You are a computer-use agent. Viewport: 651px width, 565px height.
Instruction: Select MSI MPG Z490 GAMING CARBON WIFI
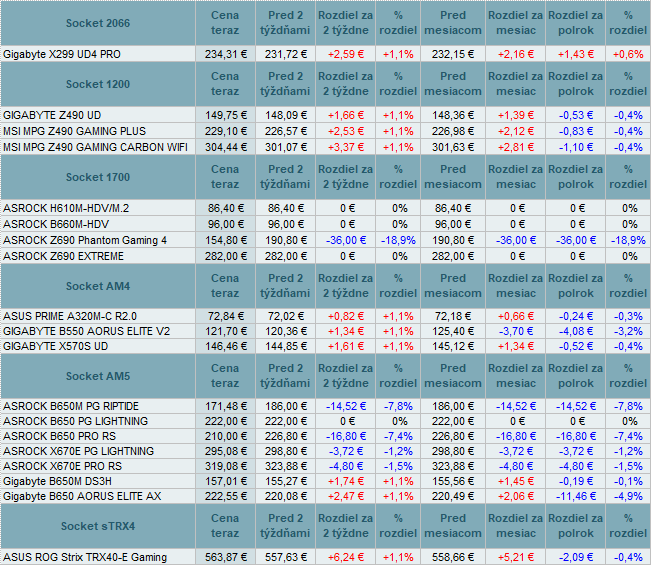95,147
